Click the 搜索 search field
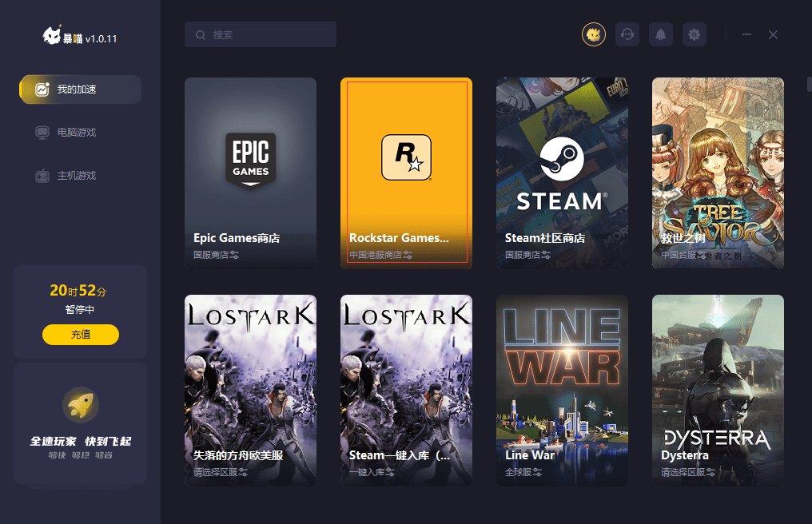The height and width of the screenshot is (524, 812). [x=261, y=34]
